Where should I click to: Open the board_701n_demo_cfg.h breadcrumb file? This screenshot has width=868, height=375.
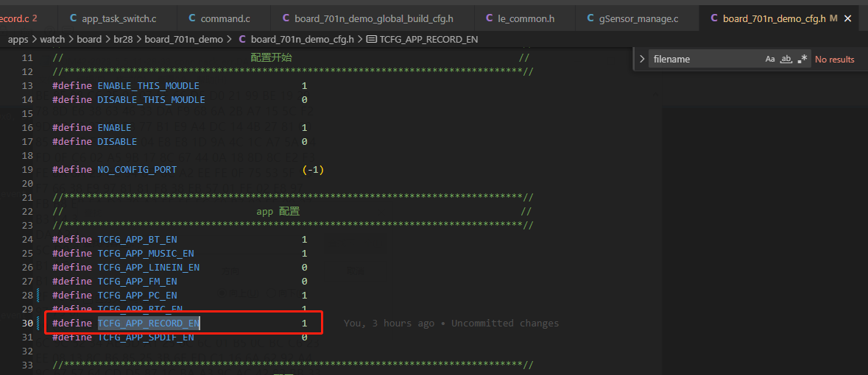click(x=303, y=39)
